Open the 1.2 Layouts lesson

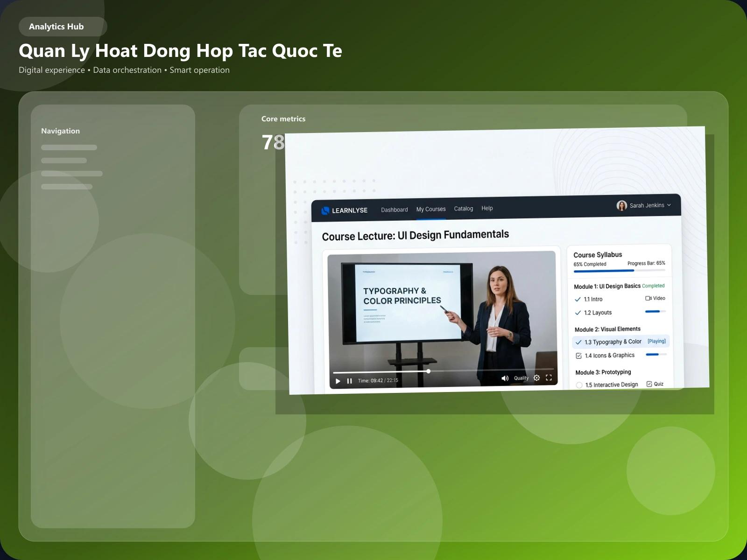pyautogui.click(x=598, y=313)
